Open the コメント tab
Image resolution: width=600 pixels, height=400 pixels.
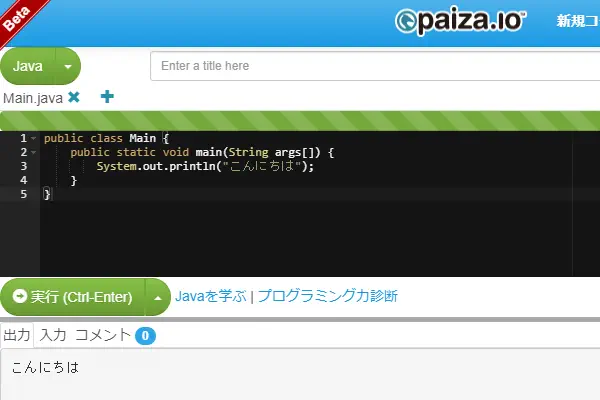pos(103,335)
